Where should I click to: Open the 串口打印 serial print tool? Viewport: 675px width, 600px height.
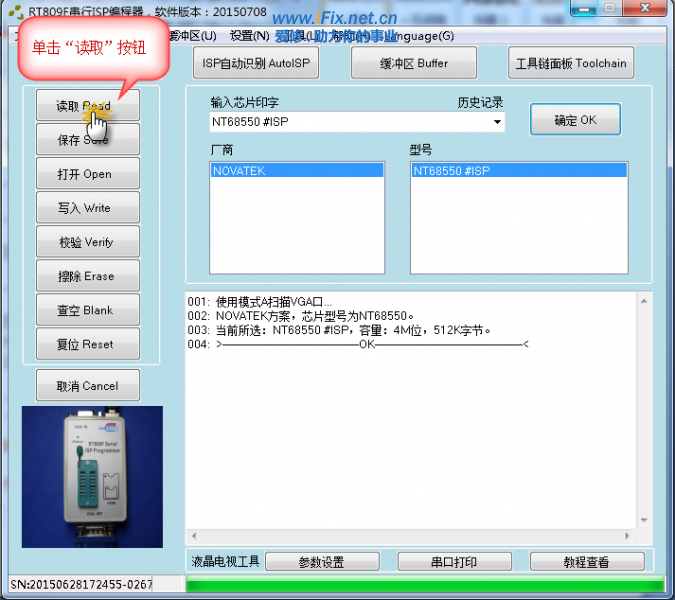pyautogui.click(x=449, y=562)
